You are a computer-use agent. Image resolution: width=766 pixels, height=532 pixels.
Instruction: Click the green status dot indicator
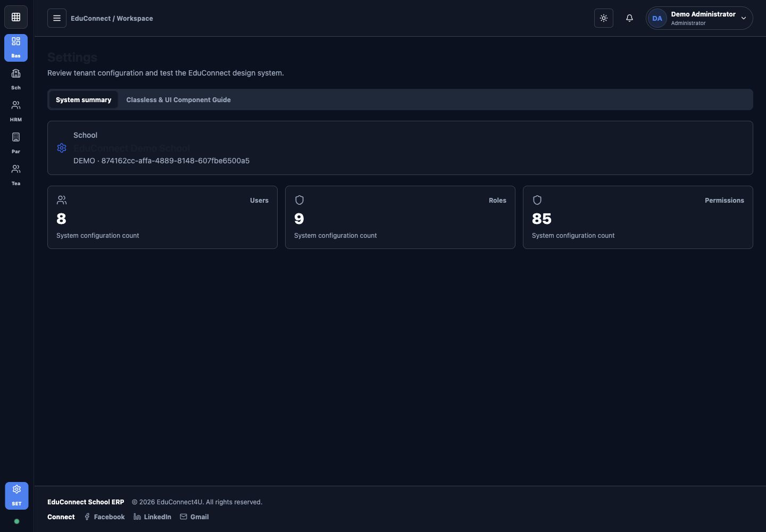[x=16, y=521]
